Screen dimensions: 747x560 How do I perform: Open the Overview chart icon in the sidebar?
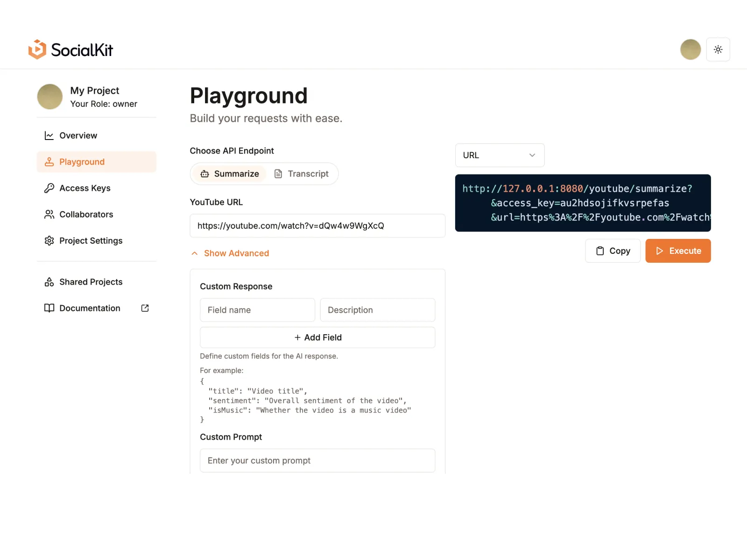(x=49, y=136)
